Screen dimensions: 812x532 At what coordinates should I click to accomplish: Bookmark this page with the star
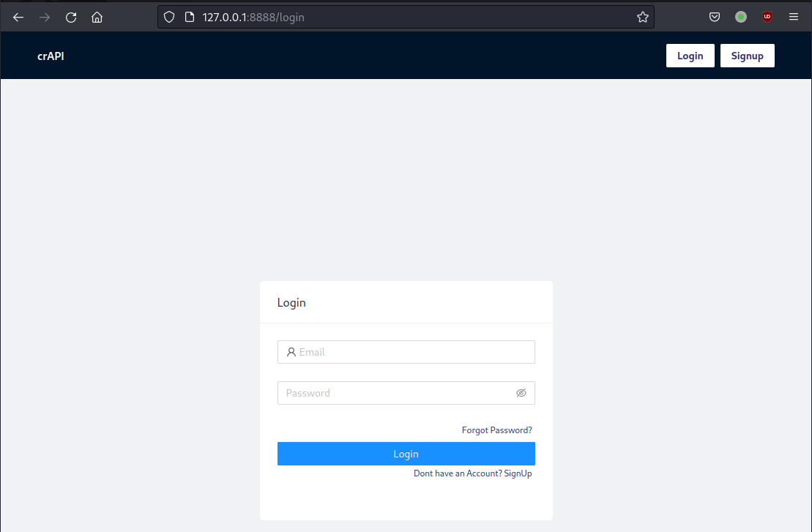pos(642,18)
